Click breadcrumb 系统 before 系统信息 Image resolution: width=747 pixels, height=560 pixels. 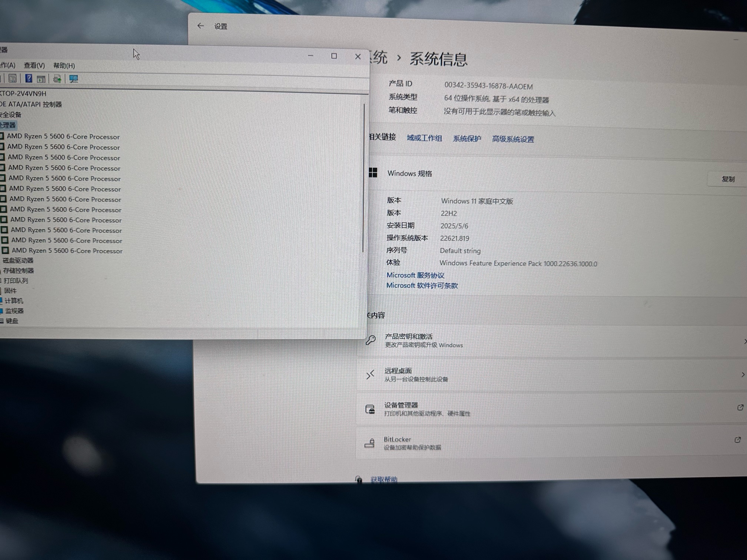click(x=378, y=58)
